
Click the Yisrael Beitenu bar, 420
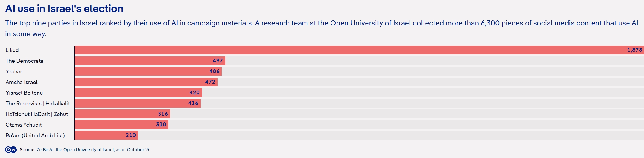click(x=138, y=93)
